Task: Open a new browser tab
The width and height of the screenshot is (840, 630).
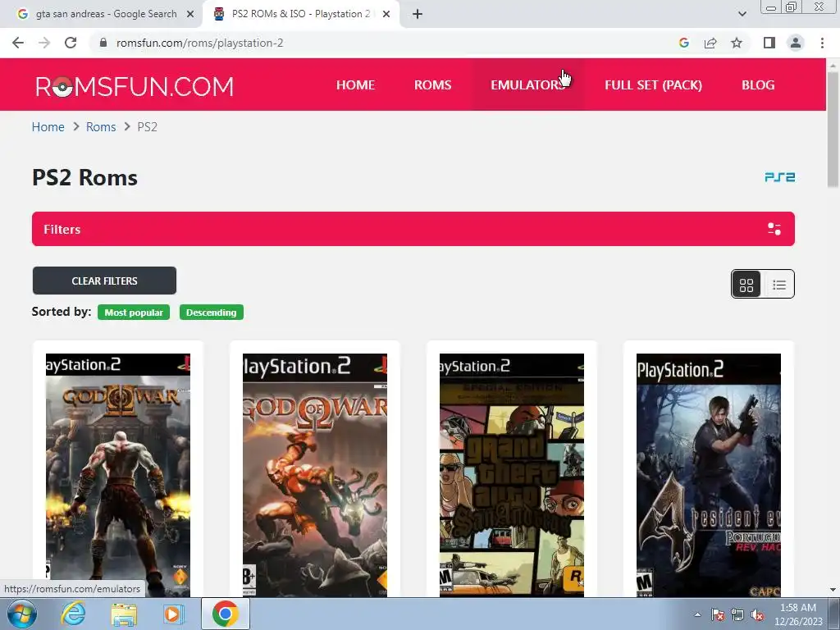Action: pyautogui.click(x=418, y=15)
